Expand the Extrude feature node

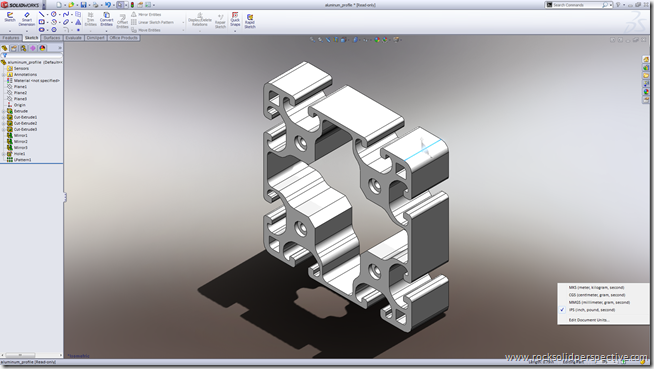point(3,111)
